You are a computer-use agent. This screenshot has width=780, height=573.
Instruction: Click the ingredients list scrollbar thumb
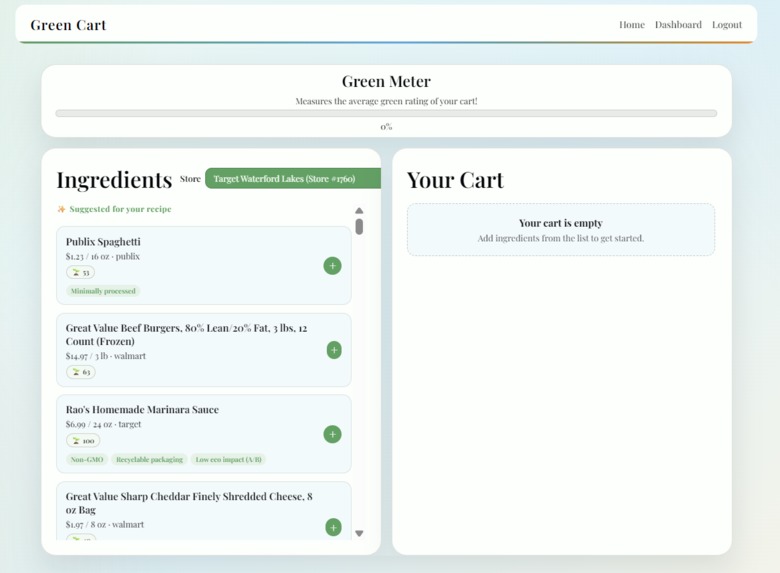click(x=359, y=226)
